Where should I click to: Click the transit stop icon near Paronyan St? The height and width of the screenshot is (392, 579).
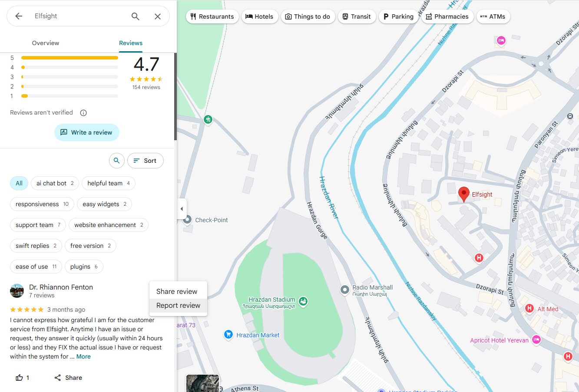pyautogui.click(x=570, y=116)
